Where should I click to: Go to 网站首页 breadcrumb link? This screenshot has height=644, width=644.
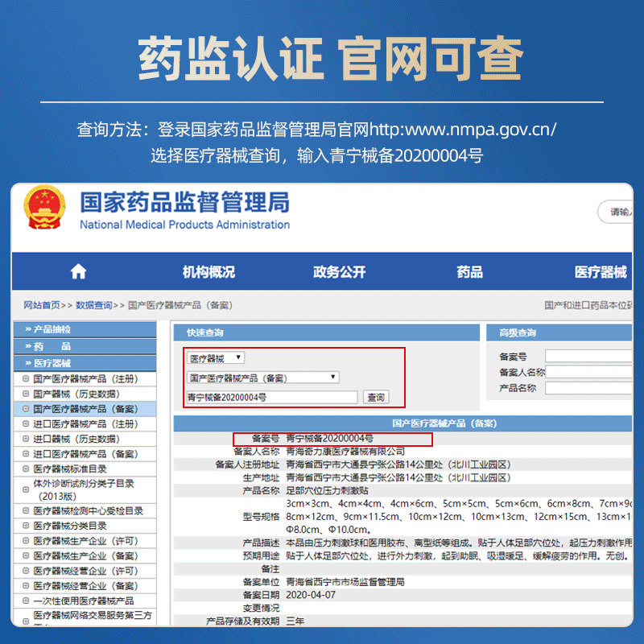[x=42, y=305]
